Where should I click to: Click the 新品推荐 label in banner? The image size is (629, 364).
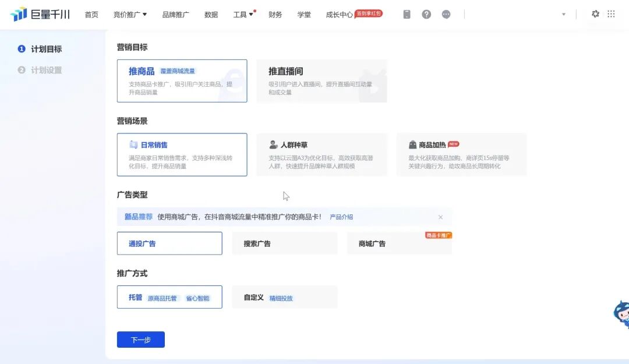[x=139, y=217]
